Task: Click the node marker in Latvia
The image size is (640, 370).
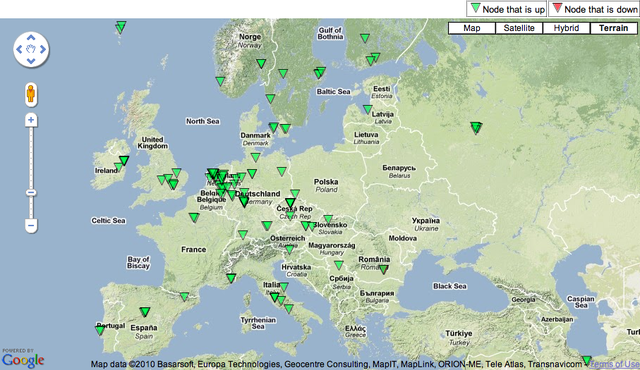Action: coord(367,109)
